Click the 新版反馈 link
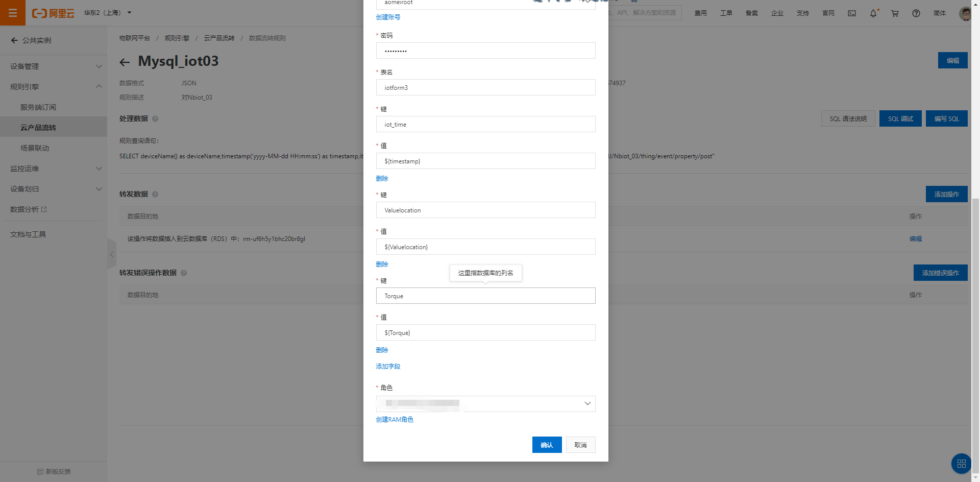Image resolution: width=980 pixels, height=482 pixels. 54,472
